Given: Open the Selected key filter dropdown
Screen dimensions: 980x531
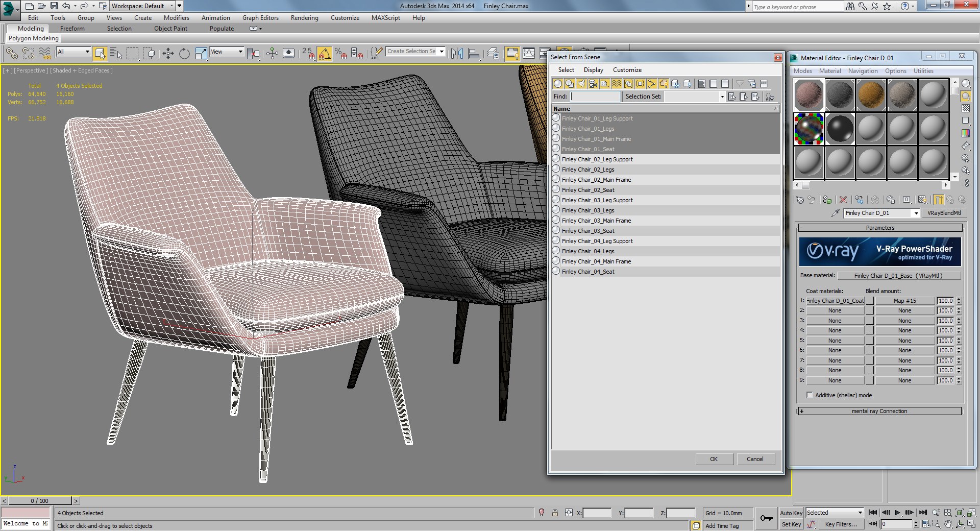Looking at the screenshot, I should [x=835, y=513].
